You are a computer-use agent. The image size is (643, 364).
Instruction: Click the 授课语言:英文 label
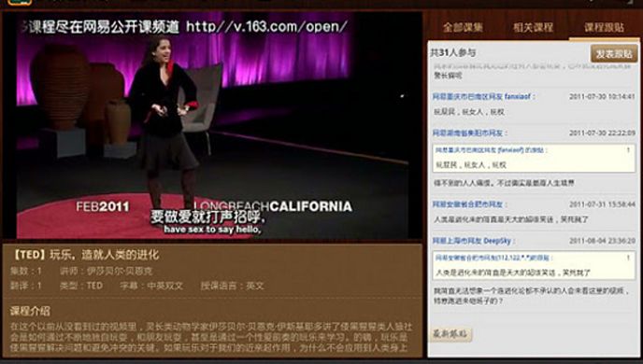232,286
